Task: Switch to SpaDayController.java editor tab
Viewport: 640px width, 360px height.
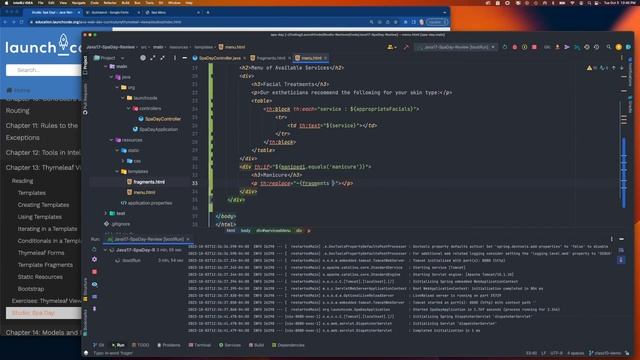Action: (x=219, y=58)
